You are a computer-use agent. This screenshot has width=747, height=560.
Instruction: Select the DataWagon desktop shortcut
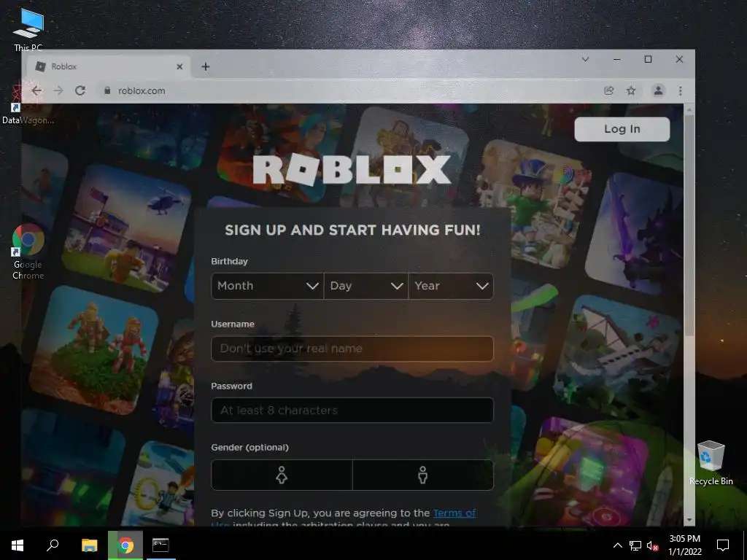point(28,104)
